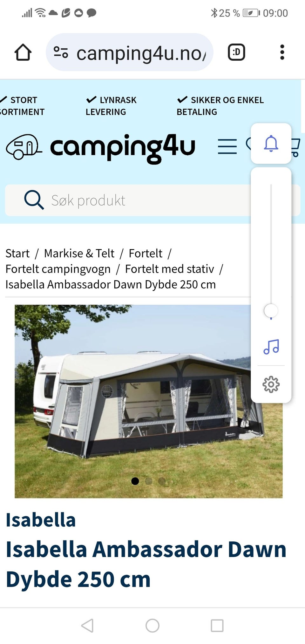Open sound settings gear icon
The image size is (305, 644).
(x=271, y=384)
